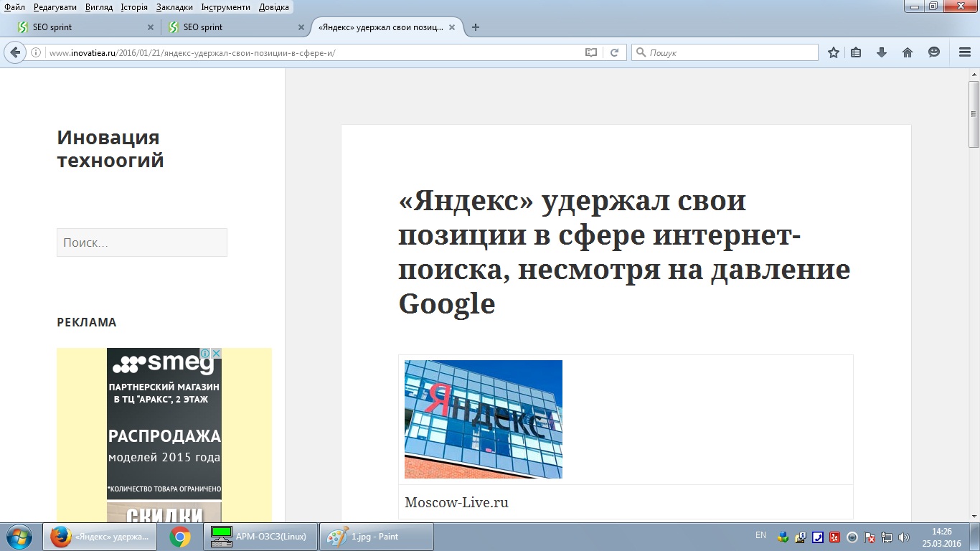
Task: Switch EN input language indicator
Action: click(x=760, y=535)
